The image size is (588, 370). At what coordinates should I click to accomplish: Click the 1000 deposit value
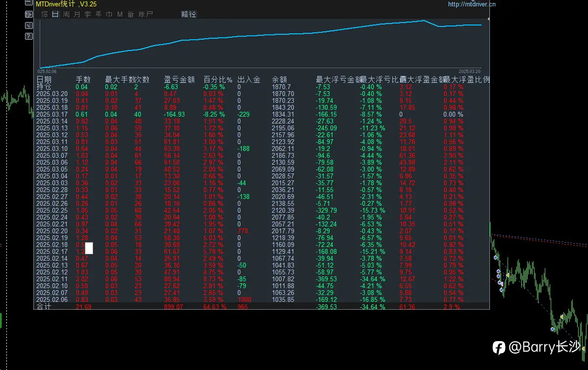pos(245,299)
